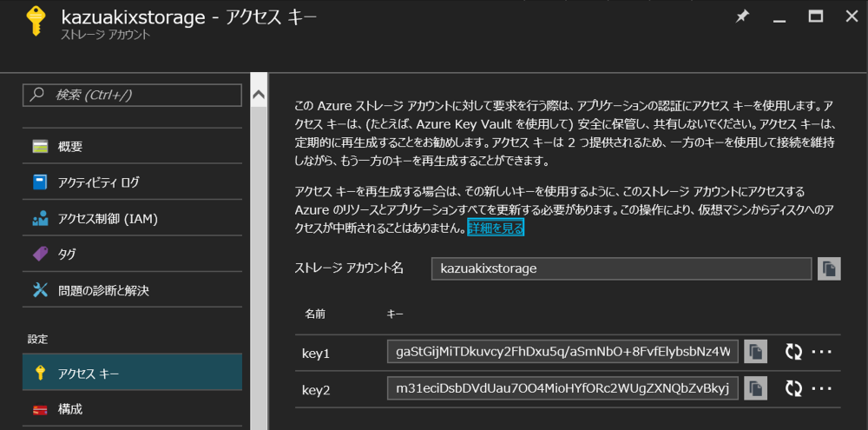This screenshot has width=868, height=430.
Task: Follow the 詳細を見る link
Action: pos(496,228)
